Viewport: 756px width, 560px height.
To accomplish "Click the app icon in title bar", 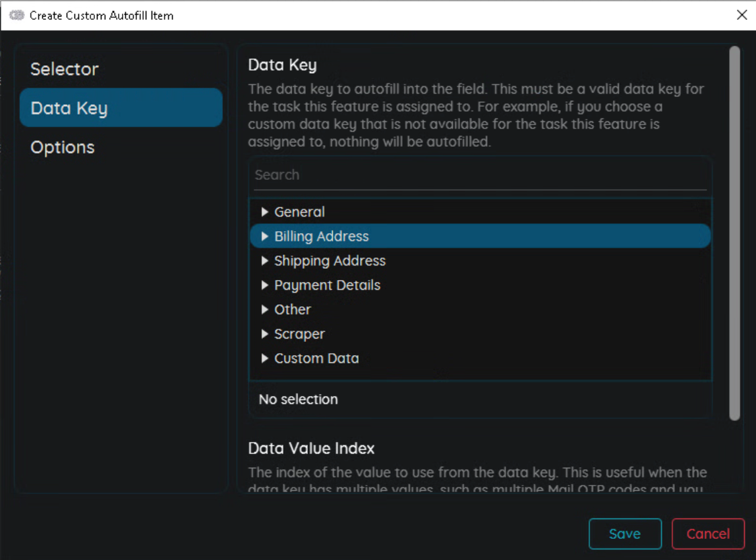I will pos(16,15).
